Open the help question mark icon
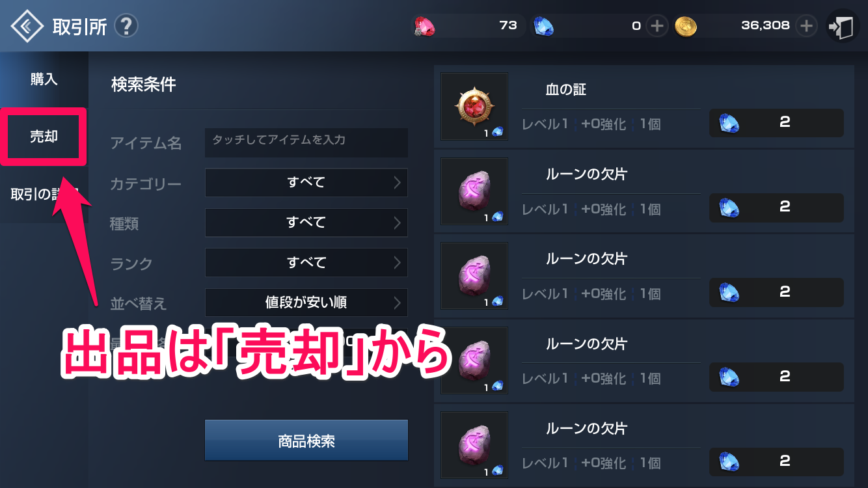The image size is (868, 488). [126, 26]
